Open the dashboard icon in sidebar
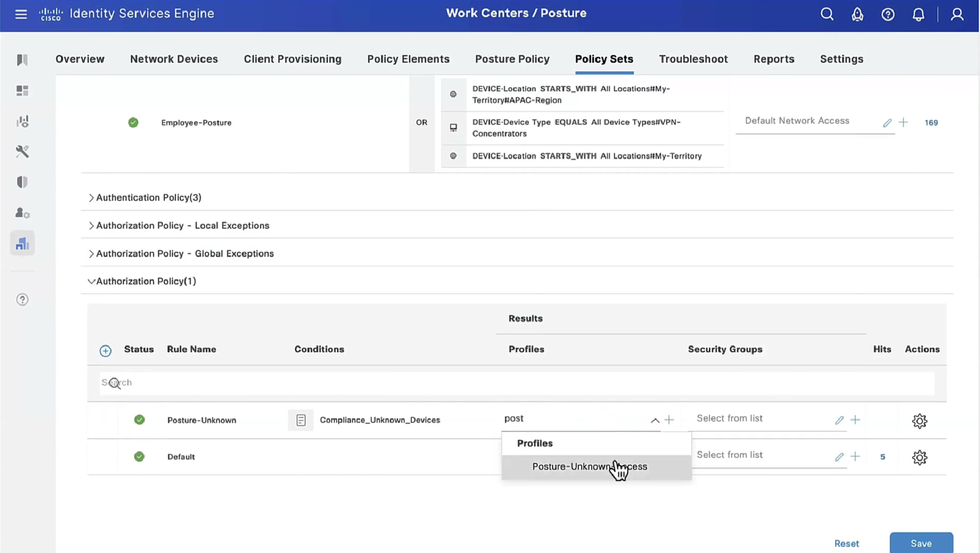 pyautogui.click(x=22, y=90)
